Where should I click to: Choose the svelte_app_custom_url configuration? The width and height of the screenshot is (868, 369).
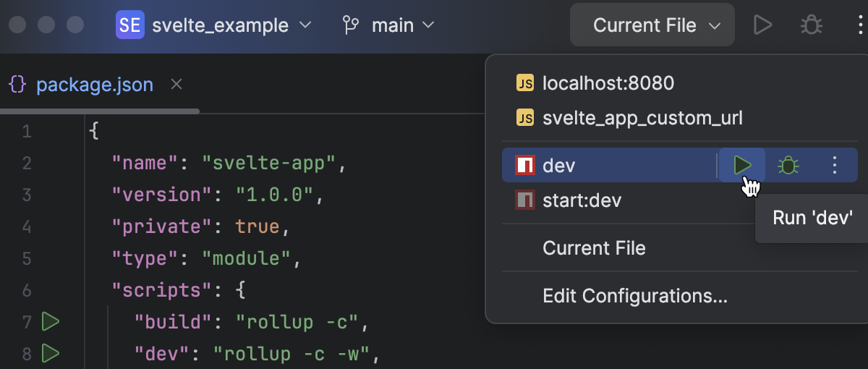tap(642, 118)
